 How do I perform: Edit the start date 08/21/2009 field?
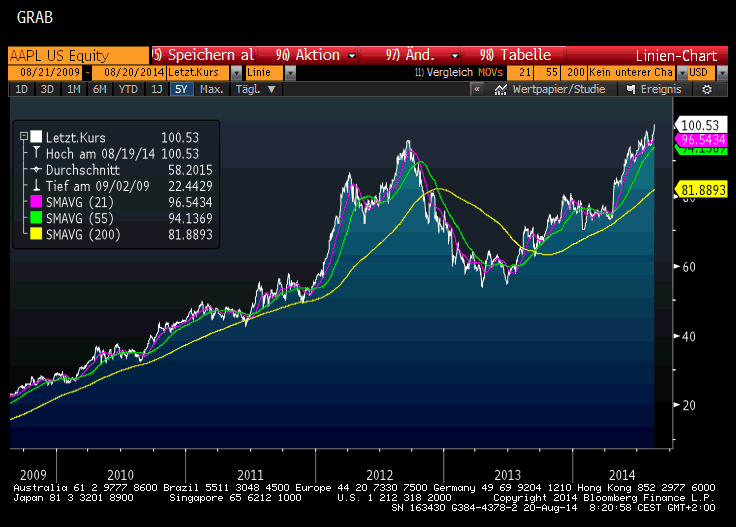pyautogui.click(x=46, y=73)
